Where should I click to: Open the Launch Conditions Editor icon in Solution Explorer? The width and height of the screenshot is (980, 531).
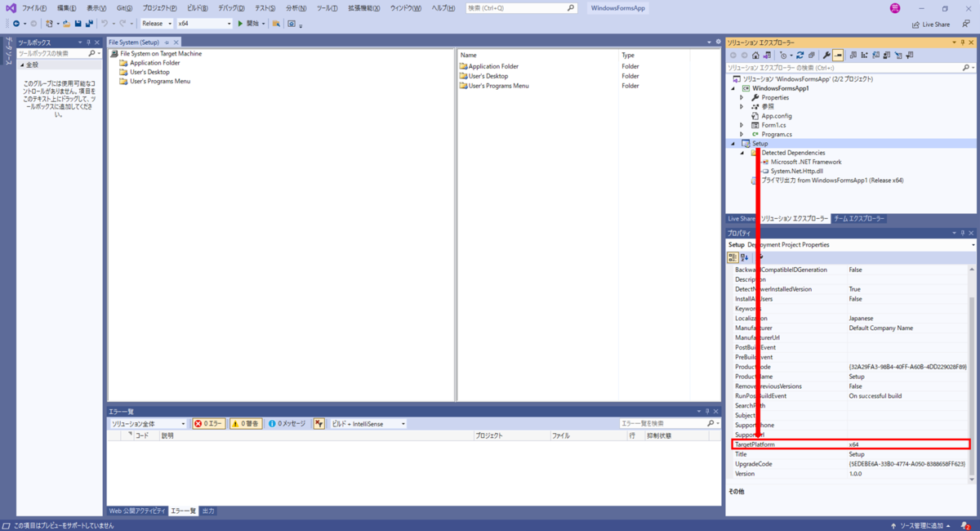(x=910, y=56)
